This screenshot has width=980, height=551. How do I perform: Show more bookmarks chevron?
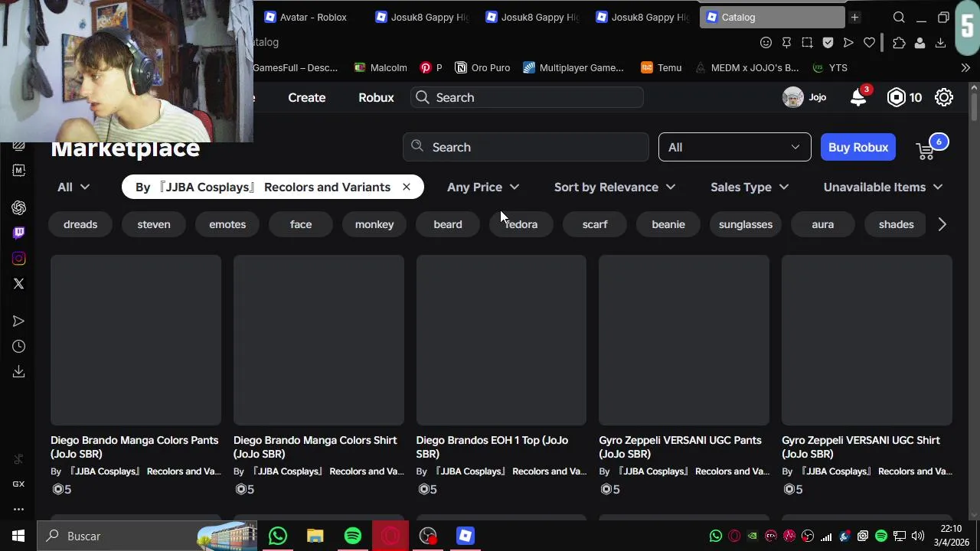(965, 67)
